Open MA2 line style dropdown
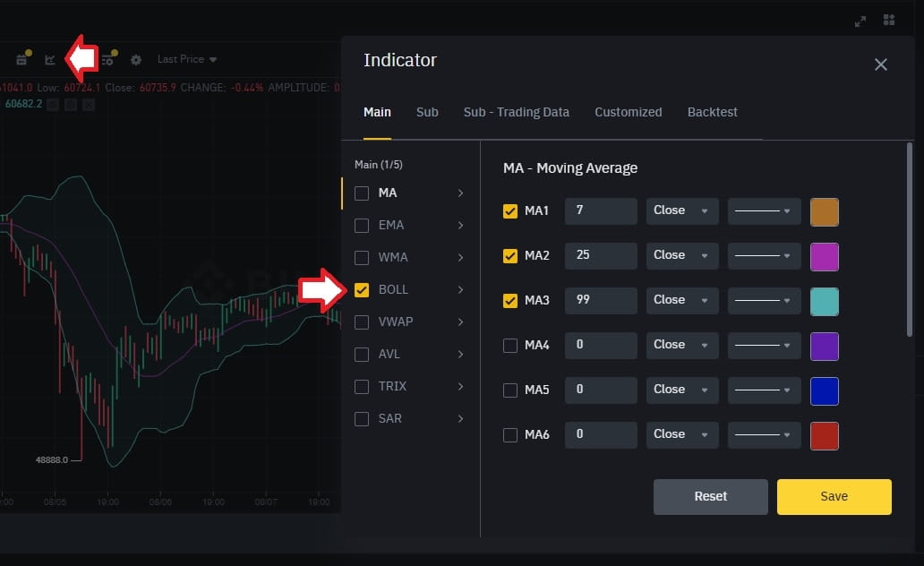This screenshot has width=924, height=566. (x=764, y=256)
